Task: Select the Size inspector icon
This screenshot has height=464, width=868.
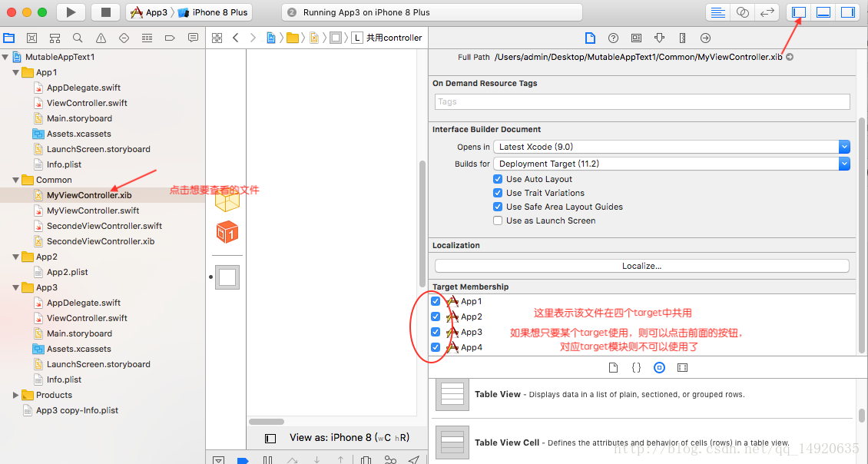Action: pyautogui.click(x=682, y=38)
